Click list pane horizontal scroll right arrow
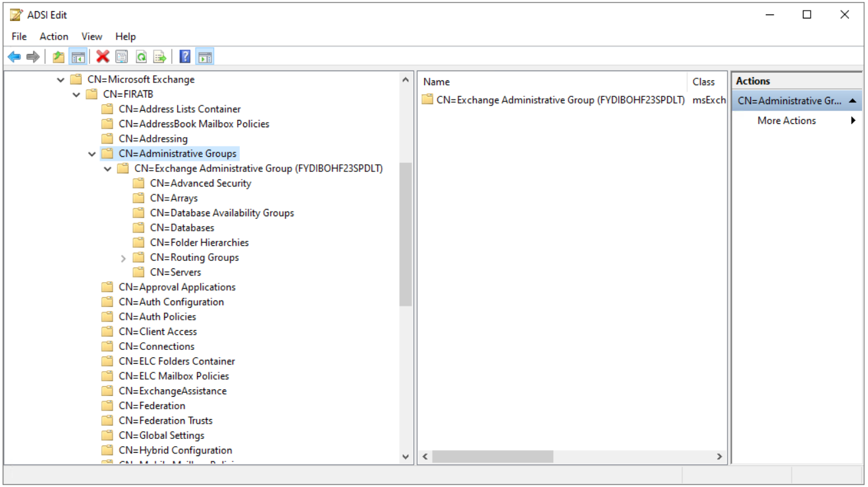This screenshot has height=487, width=868. 719,457
